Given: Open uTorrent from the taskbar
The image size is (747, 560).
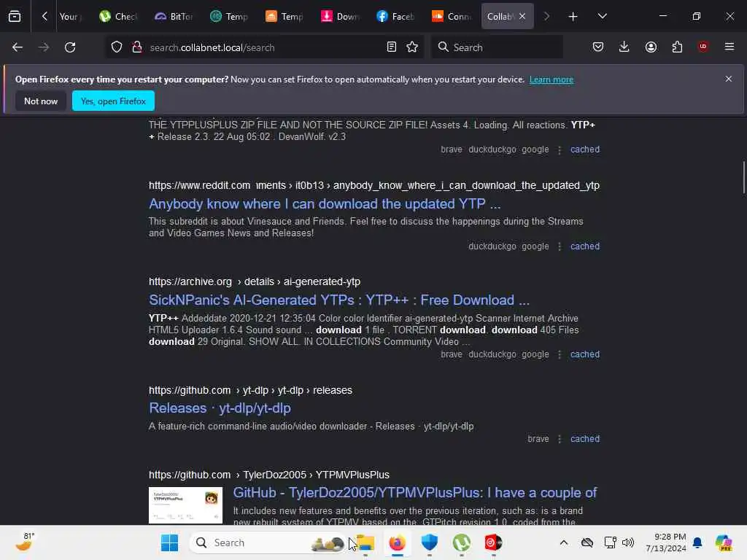Looking at the screenshot, I should 461,542.
